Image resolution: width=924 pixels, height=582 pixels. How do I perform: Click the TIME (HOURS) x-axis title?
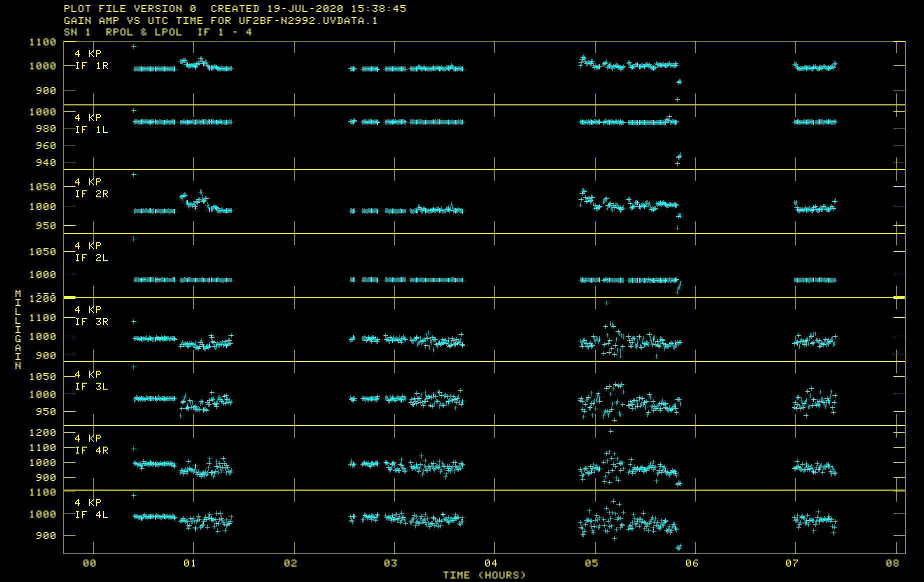(x=484, y=575)
